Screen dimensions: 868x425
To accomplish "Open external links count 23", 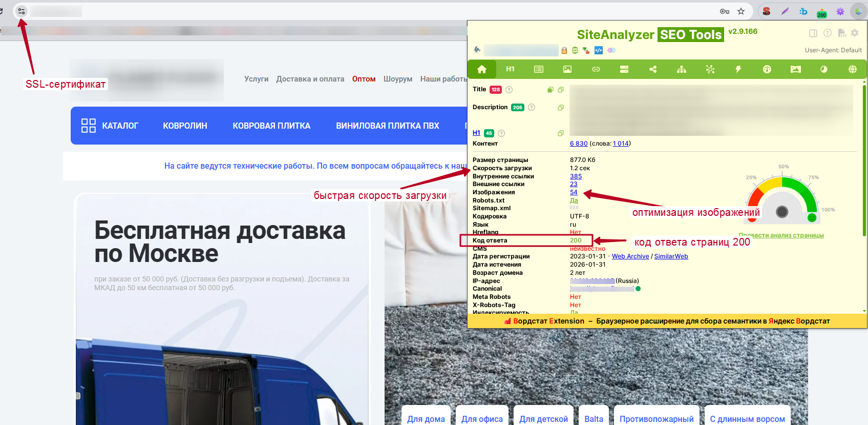I will coord(574,184).
